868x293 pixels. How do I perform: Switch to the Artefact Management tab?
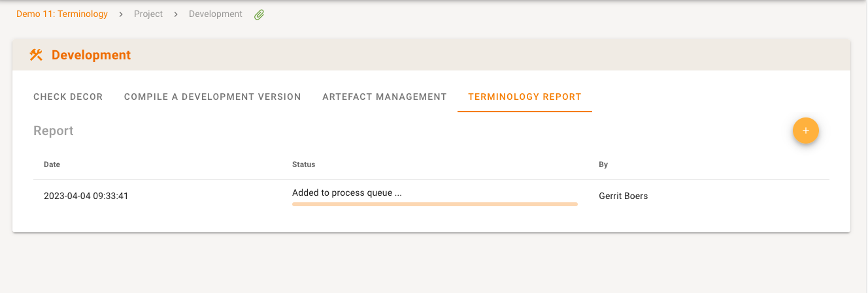[x=384, y=97]
